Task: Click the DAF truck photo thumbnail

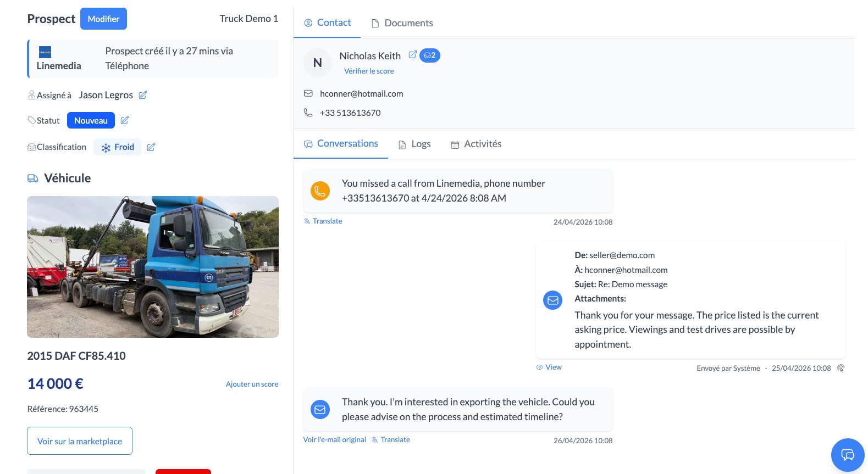Action: point(153,267)
